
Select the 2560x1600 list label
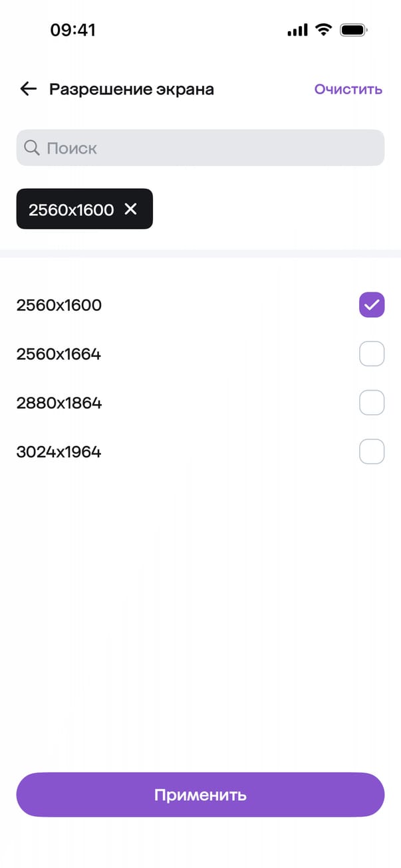point(59,306)
